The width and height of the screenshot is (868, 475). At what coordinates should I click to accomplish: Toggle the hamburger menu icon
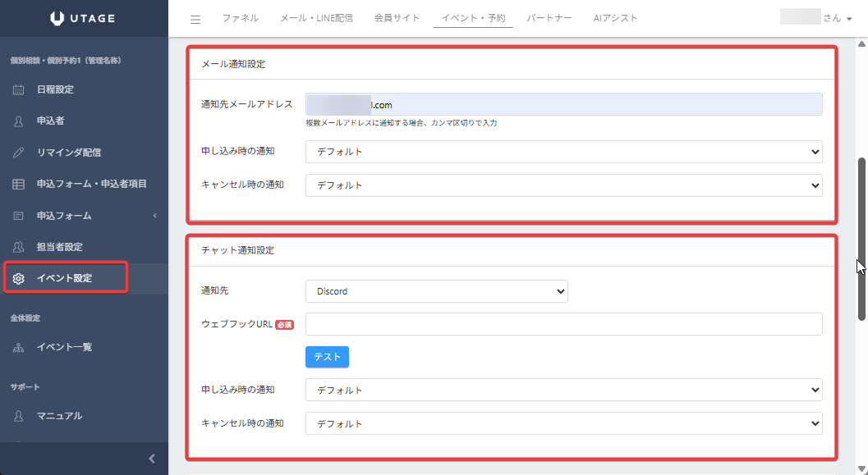point(195,19)
